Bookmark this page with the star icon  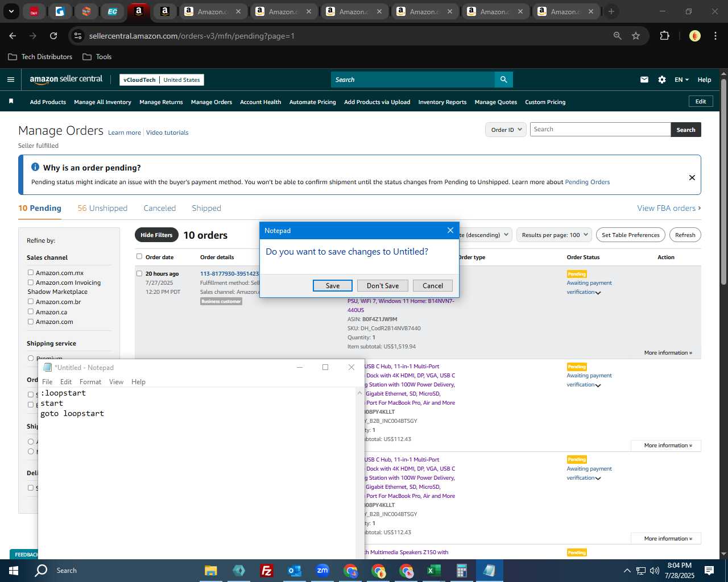(636, 36)
